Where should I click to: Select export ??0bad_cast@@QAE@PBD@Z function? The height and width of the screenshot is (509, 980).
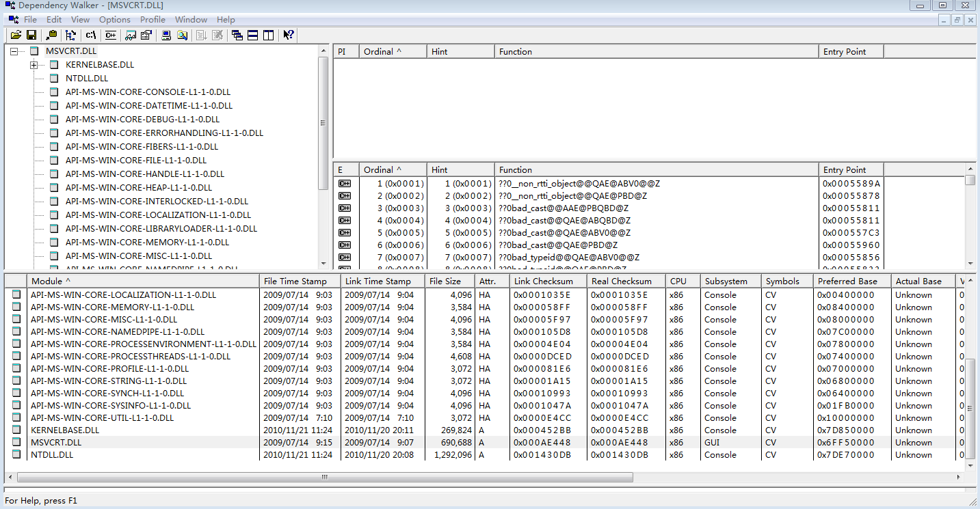[558, 245]
